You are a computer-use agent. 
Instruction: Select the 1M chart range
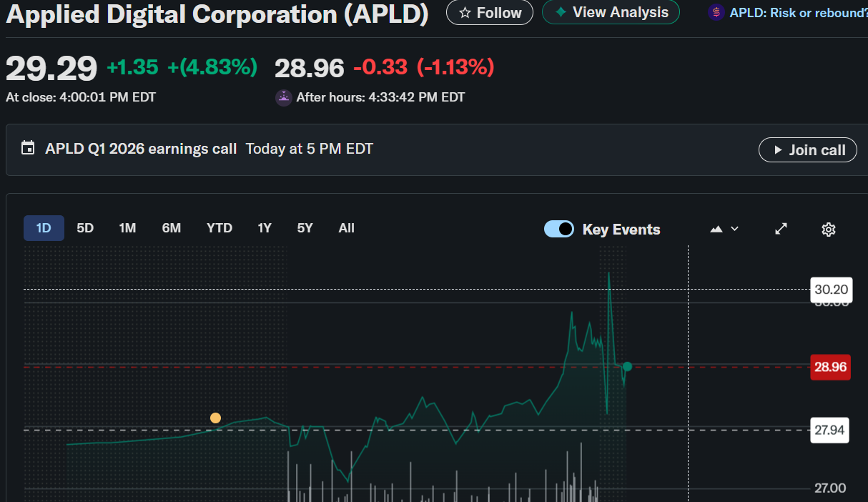(127, 228)
